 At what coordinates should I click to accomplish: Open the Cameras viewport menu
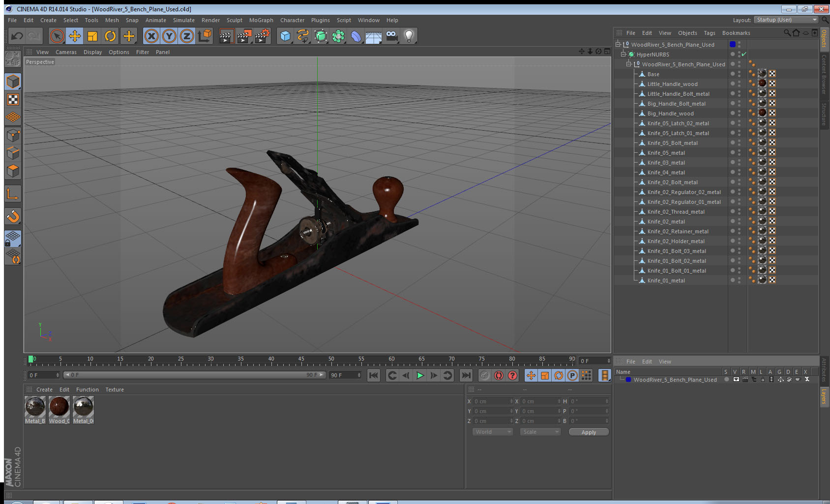tap(66, 52)
